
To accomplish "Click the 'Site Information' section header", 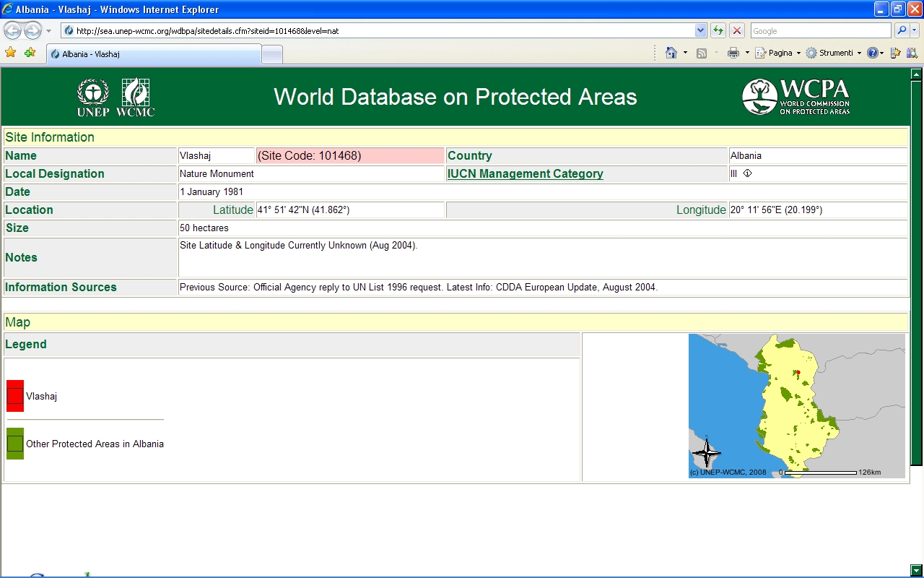I will [x=50, y=137].
